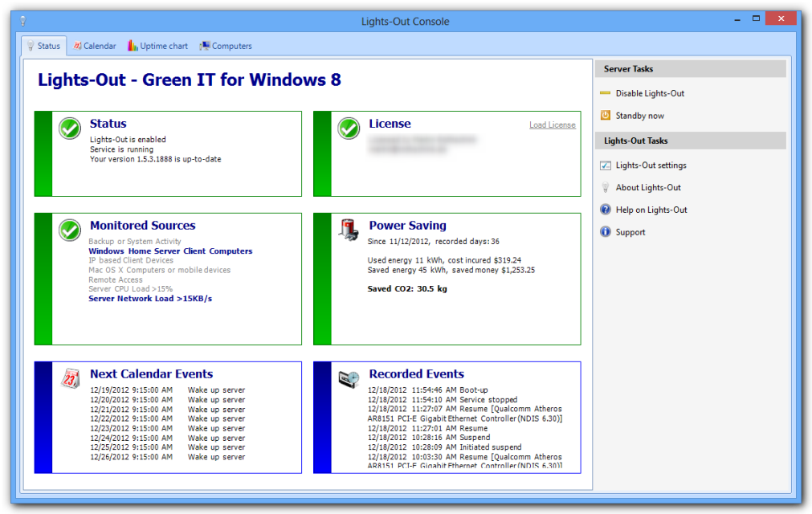
Task: Click the 12/19/2012 Wake up server event
Action: click(x=167, y=390)
